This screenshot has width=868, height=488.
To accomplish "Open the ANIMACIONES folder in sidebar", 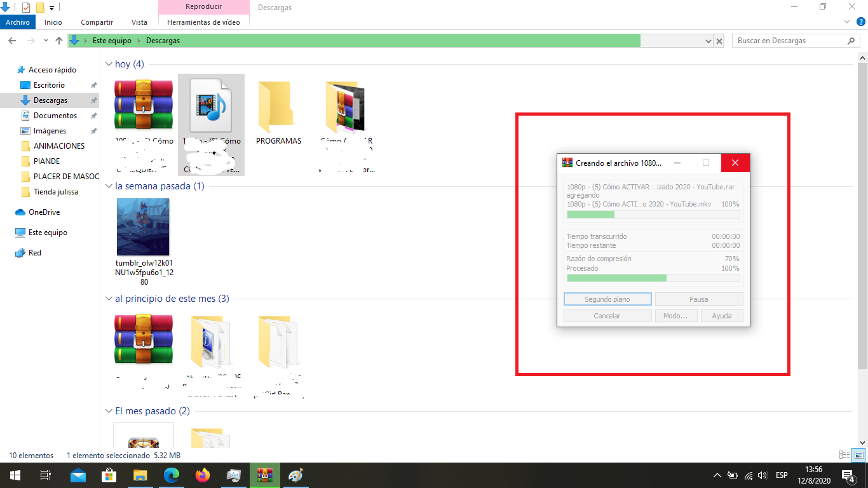I will [x=59, y=146].
